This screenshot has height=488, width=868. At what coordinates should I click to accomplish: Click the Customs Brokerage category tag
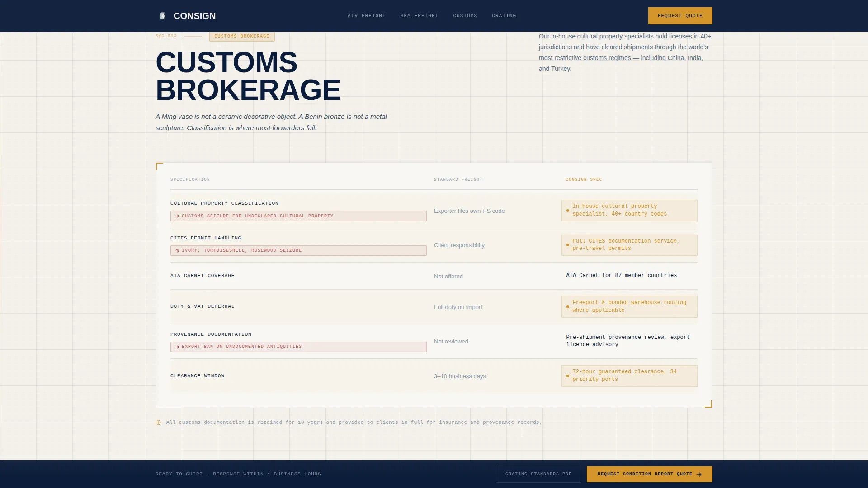click(242, 36)
